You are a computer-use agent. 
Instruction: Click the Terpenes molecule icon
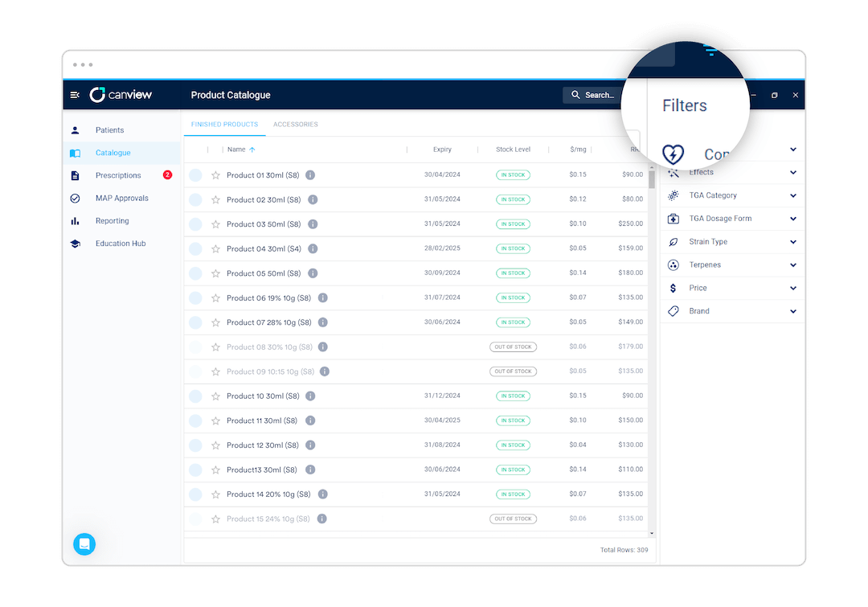click(x=674, y=265)
